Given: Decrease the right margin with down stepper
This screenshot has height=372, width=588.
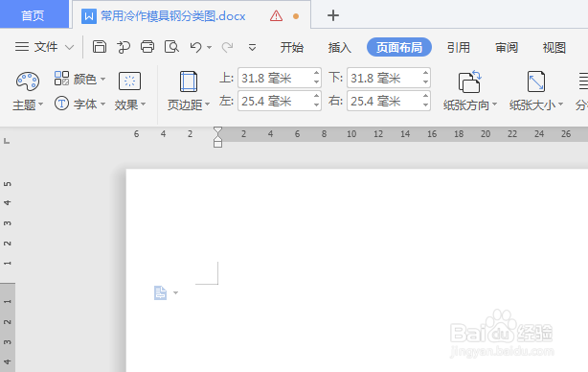Looking at the screenshot, I should point(425,105).
